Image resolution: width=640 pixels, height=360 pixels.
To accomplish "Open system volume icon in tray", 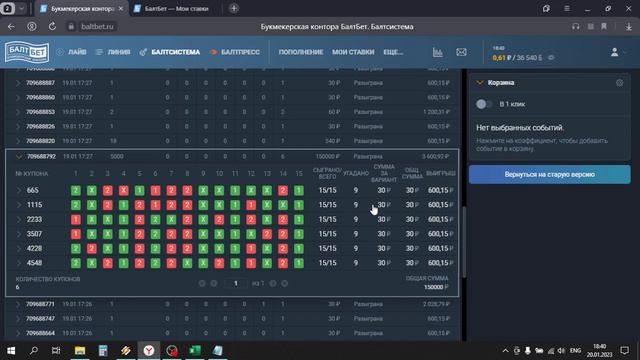I will 561,351.
